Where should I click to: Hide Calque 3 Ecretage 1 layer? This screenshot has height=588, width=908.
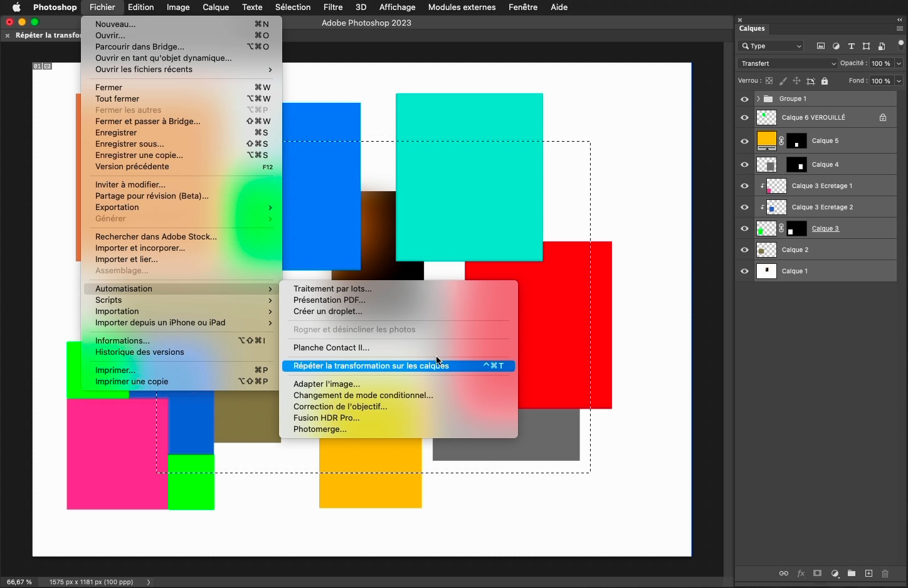744,186
